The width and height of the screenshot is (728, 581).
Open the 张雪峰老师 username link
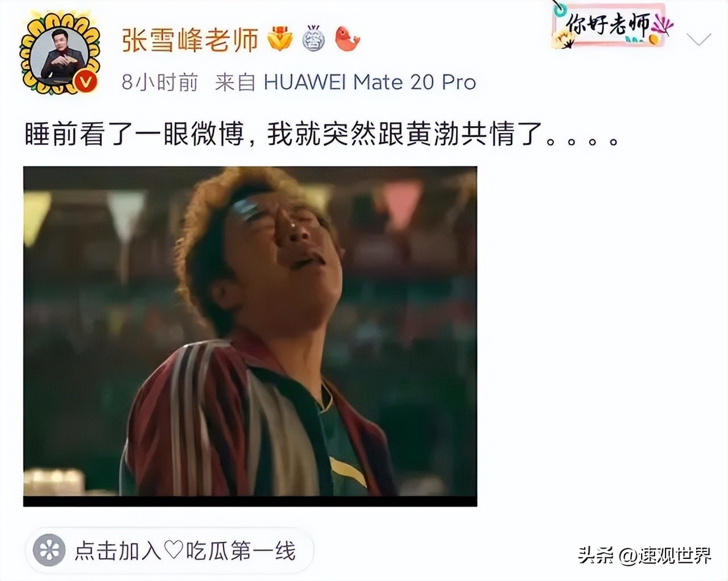coord(190,39)
